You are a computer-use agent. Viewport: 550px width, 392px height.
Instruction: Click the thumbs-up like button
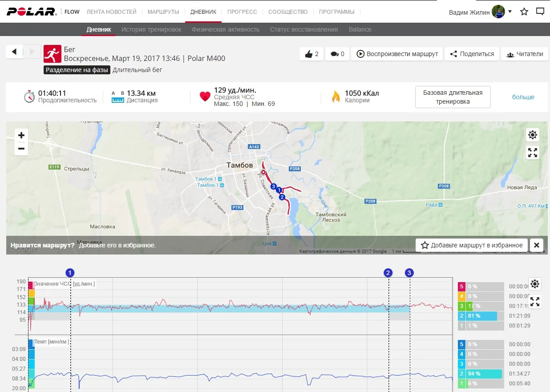click(311, 54)
